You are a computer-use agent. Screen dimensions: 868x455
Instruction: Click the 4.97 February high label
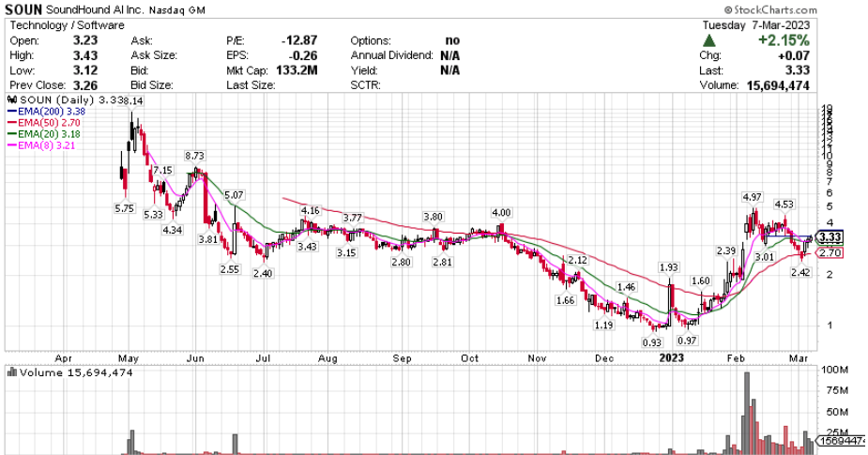click(x=753, y=197)
